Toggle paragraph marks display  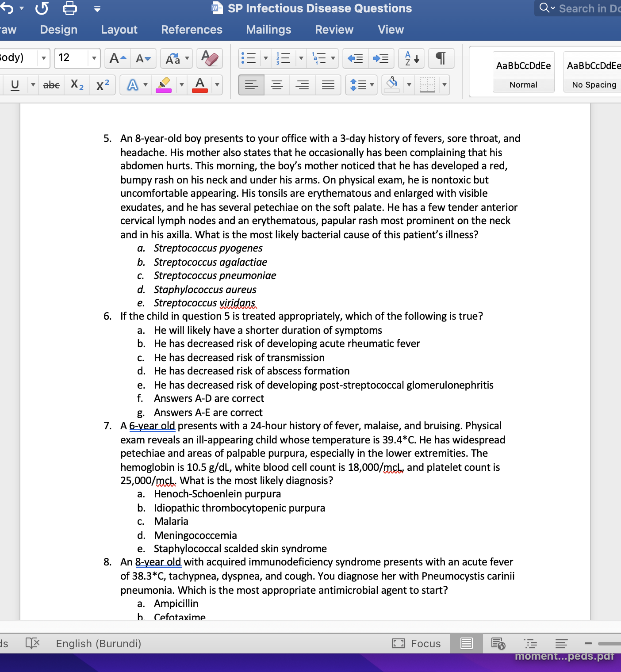point(441,58)
